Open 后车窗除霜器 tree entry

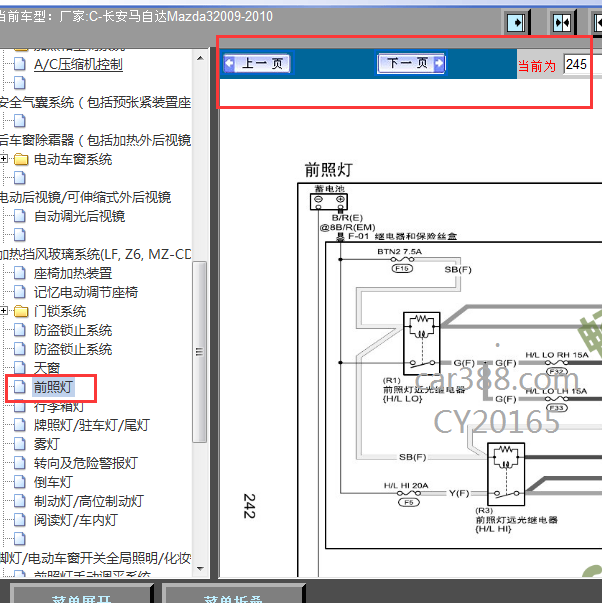pyautogui.click(x=95, y=140)
